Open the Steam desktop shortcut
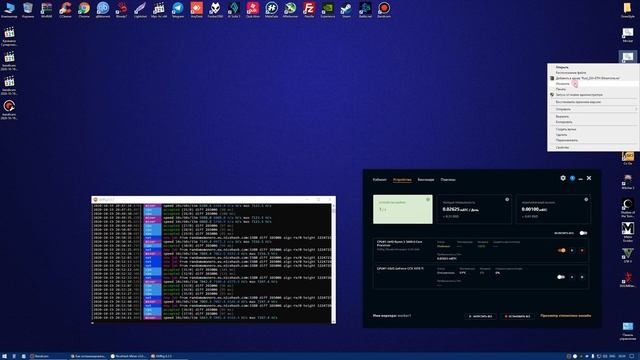640x360 pixels. click(346, 9)
